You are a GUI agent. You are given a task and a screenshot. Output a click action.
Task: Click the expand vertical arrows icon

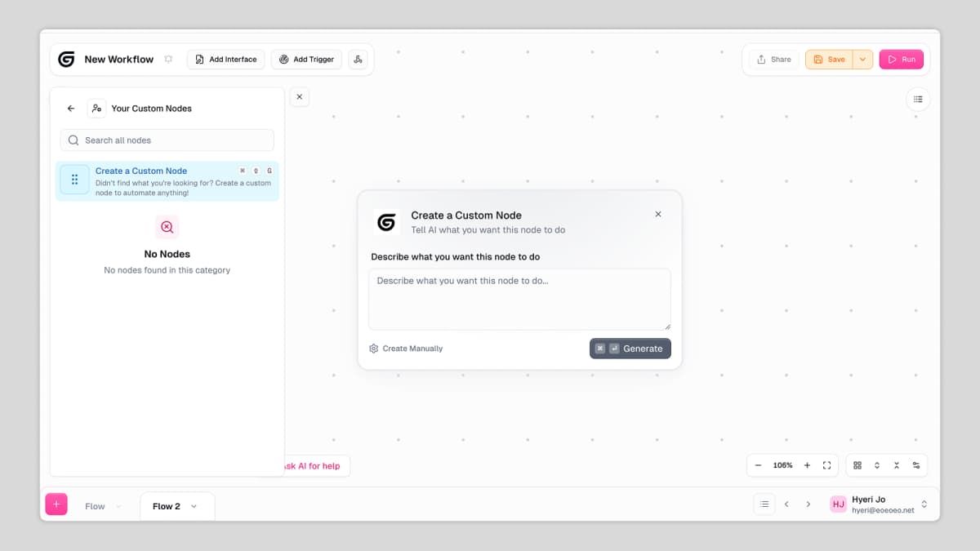tap(877, 465)
